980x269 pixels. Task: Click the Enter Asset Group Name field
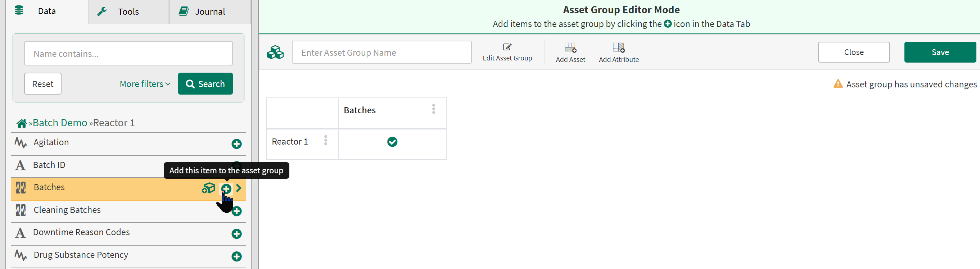(381, 53)
